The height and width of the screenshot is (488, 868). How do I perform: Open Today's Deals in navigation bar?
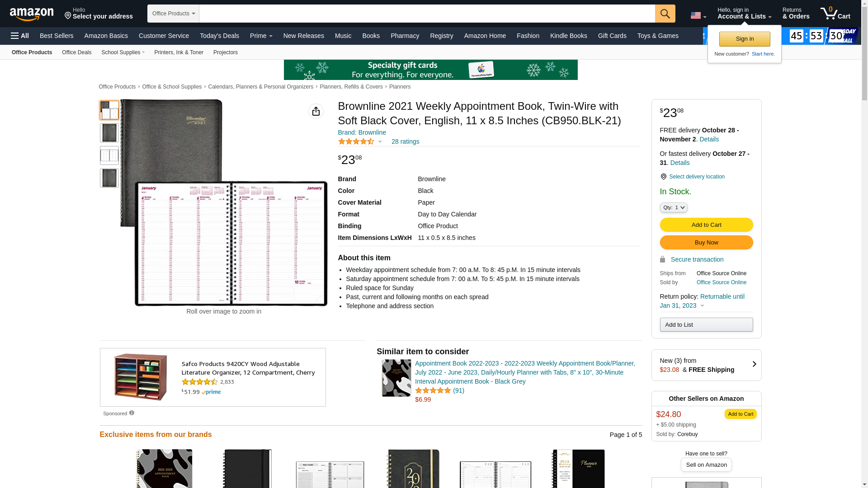point(219,36)
